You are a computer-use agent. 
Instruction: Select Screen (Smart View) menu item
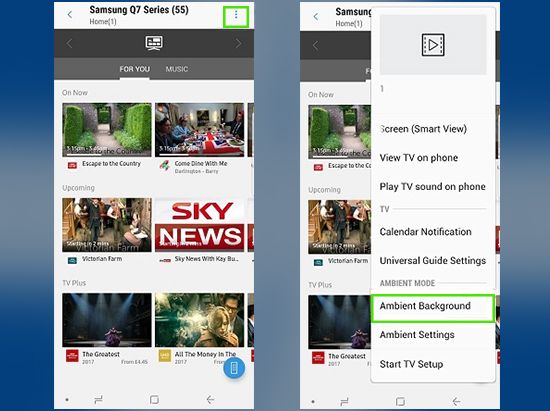[x=423, y=129]
